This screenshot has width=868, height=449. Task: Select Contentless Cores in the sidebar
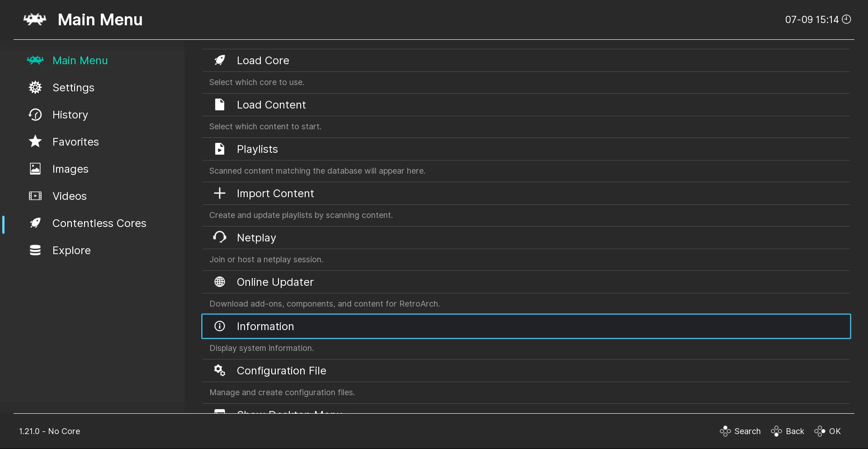[99, 223]
